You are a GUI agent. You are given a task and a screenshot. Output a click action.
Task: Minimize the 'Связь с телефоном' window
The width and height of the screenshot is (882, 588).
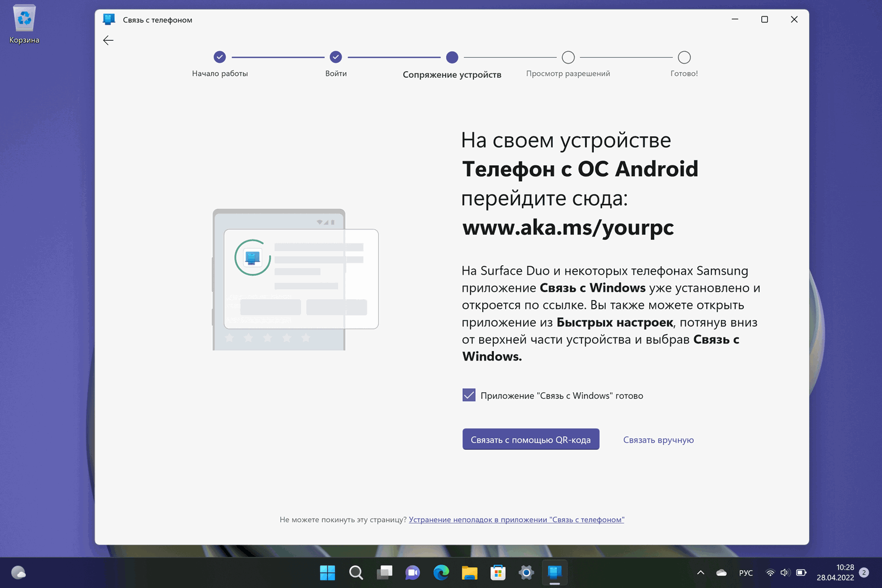[x=735, y=19]
